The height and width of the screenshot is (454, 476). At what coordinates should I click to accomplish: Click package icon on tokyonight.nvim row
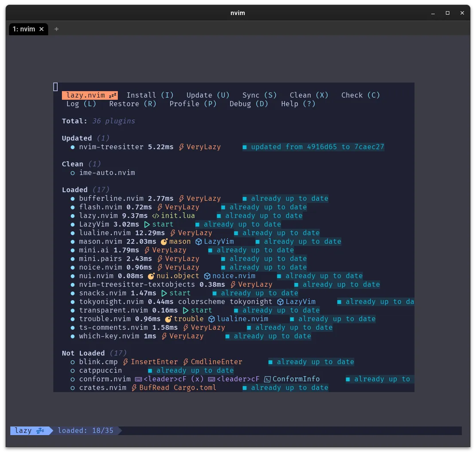pos(280,302)
